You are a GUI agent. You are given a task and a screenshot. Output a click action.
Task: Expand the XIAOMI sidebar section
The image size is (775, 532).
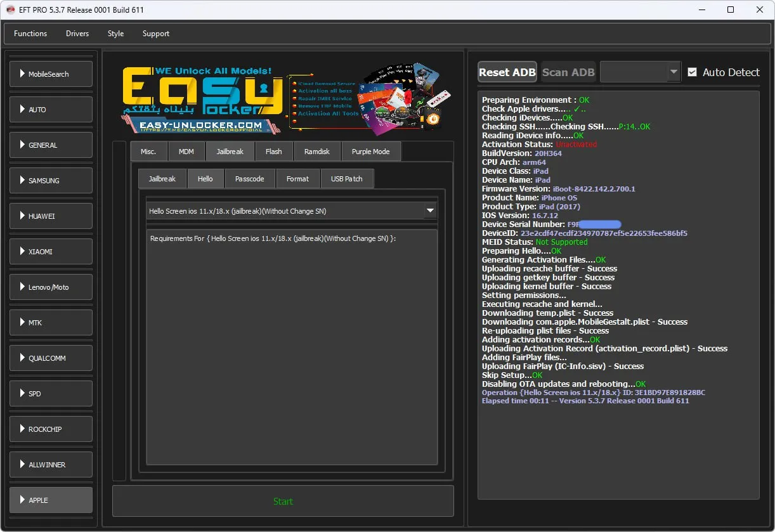click(51, 252)
